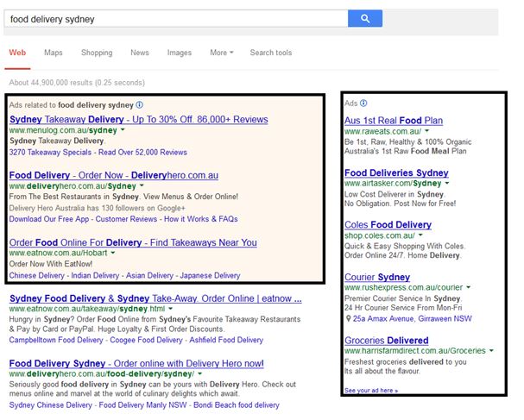This screenshot has height=420, width=524.
Task: Switch to the Maps tab
Action: click(54, 53)
